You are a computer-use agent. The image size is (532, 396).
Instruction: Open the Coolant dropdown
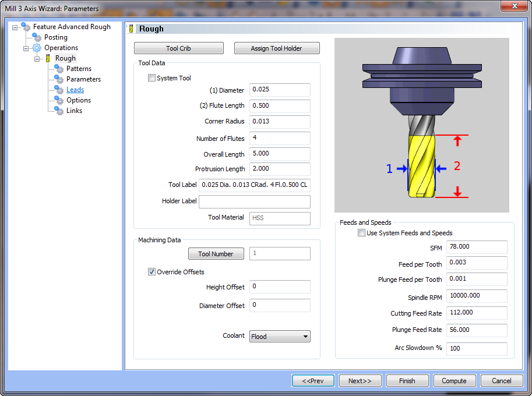(305, 336)
